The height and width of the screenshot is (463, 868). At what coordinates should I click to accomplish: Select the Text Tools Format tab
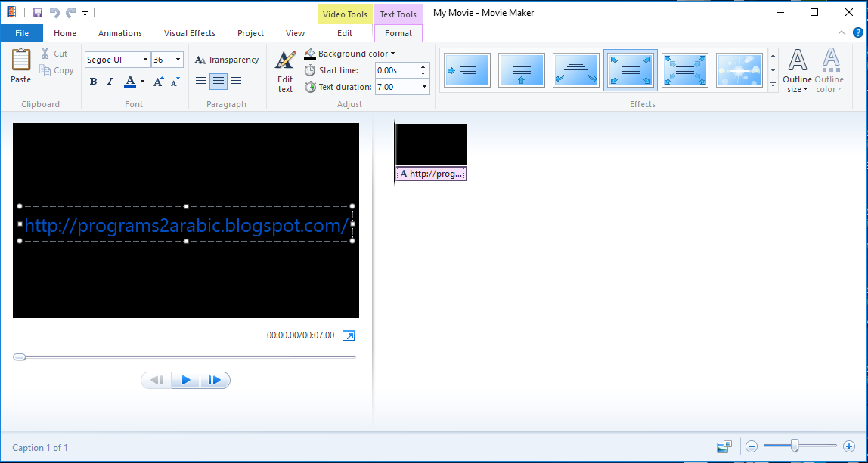click(x=398, y=33)
